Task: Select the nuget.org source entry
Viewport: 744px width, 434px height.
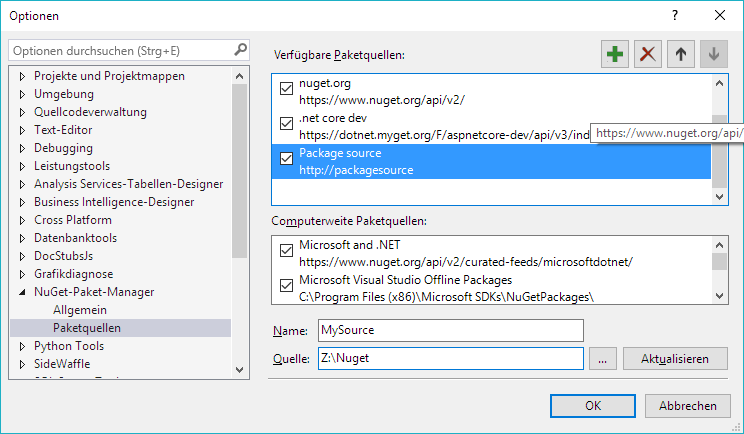Action: point(491,92)
